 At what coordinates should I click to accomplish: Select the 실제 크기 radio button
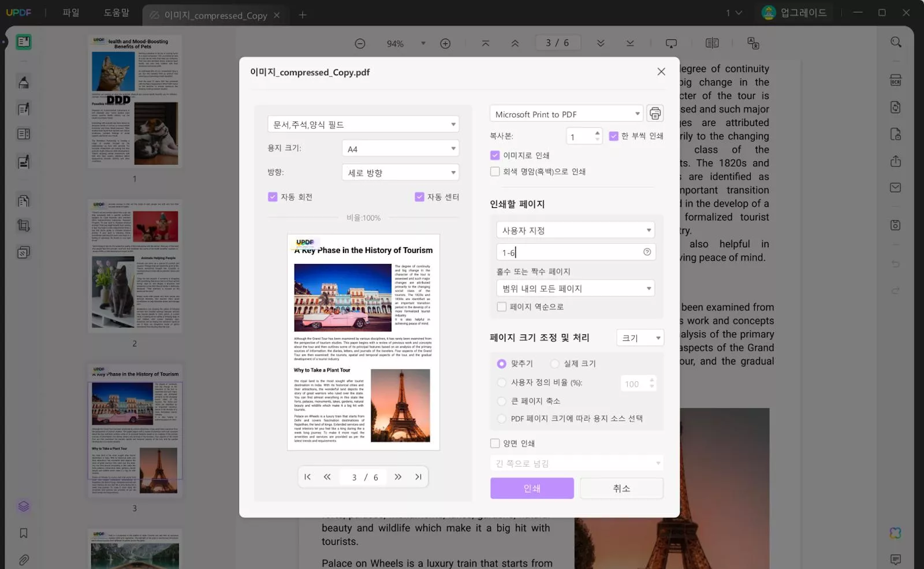(x=554, y=363)
